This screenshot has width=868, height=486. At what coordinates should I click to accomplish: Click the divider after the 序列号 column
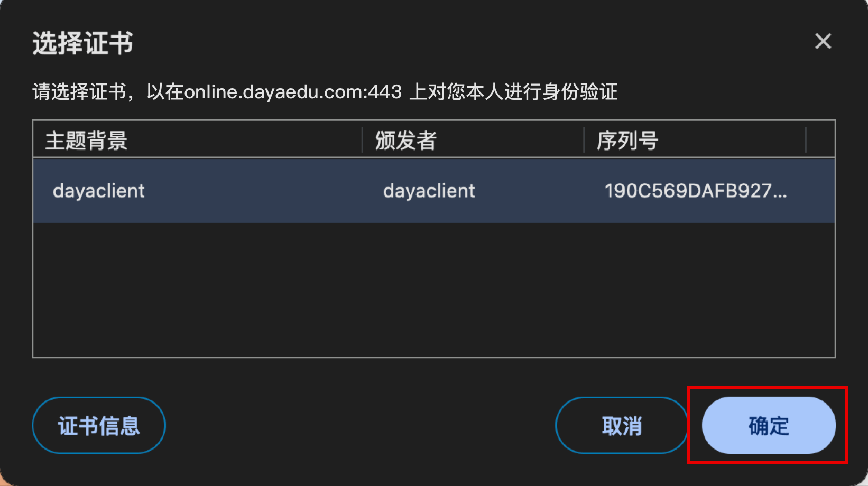(806, 140)
